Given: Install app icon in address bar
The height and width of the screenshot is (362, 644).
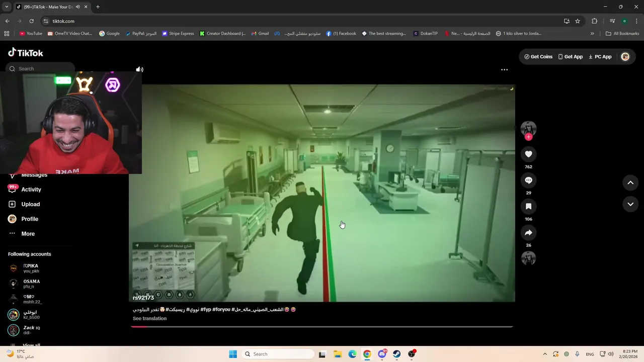Looking at the screenshot, I should point(567,21).
